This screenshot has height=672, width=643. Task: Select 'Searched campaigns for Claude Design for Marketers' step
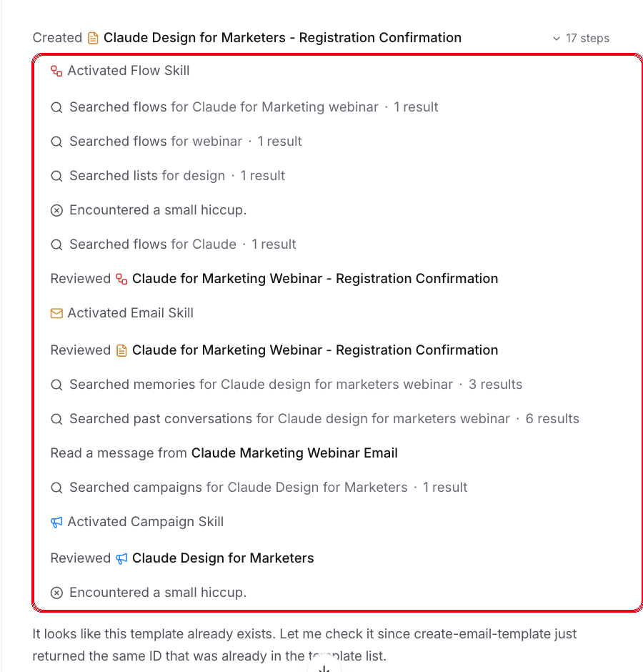[x=259, y=488]
